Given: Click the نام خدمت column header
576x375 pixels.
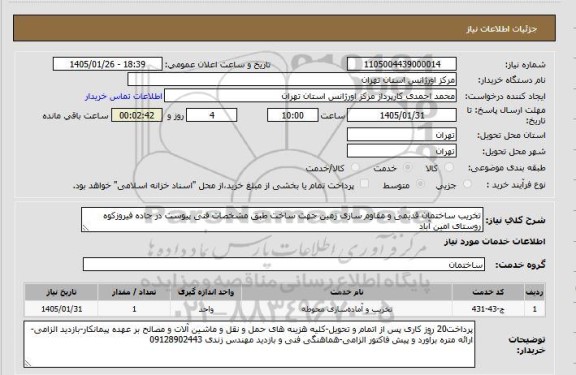Looking at the screenshot, I should [347, 292].
